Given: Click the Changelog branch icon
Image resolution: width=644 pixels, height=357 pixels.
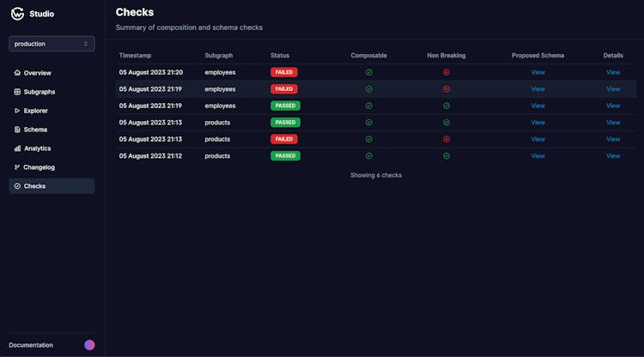Looking at the screenshot, I should click(x=17, y=167).
